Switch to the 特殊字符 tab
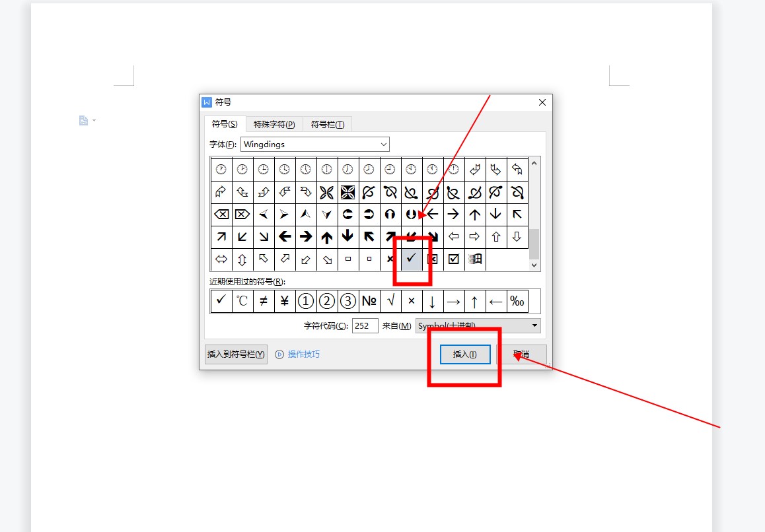This screenshot has height=532, width=765. [273, 124]
